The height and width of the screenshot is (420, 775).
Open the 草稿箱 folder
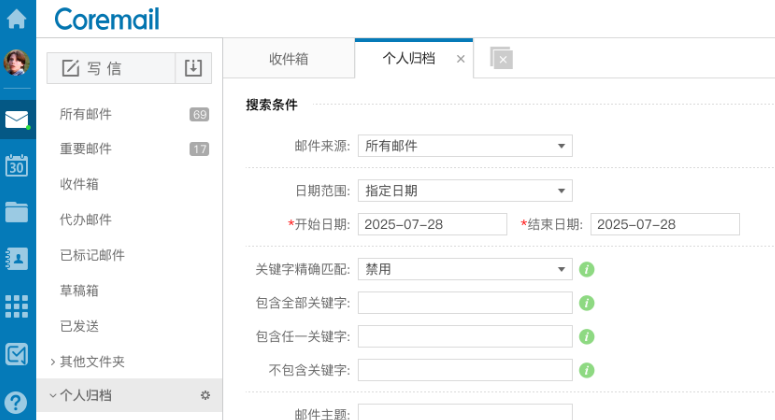coord(79,290)
